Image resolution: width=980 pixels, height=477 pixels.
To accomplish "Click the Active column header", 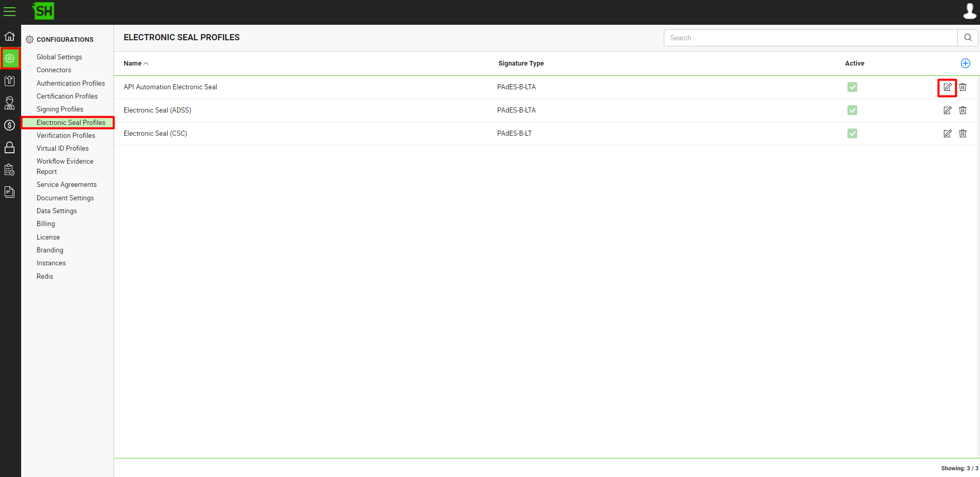I will 854,63.
